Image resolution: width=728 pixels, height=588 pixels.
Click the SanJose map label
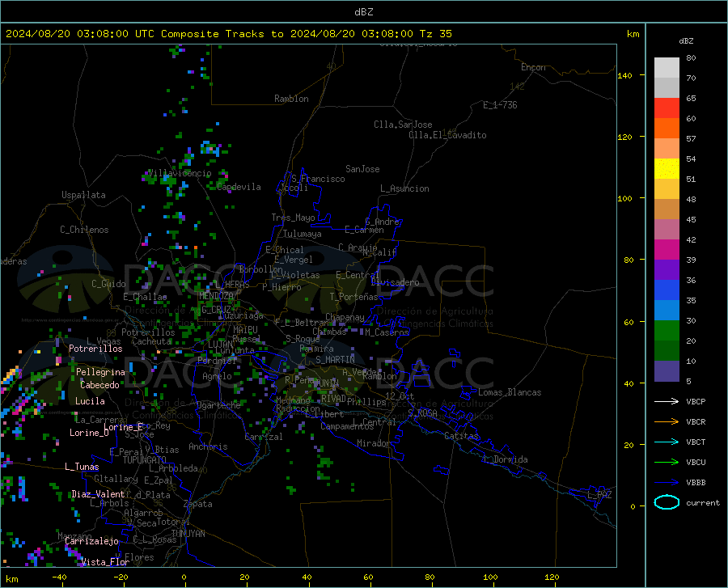click(362, 169)
